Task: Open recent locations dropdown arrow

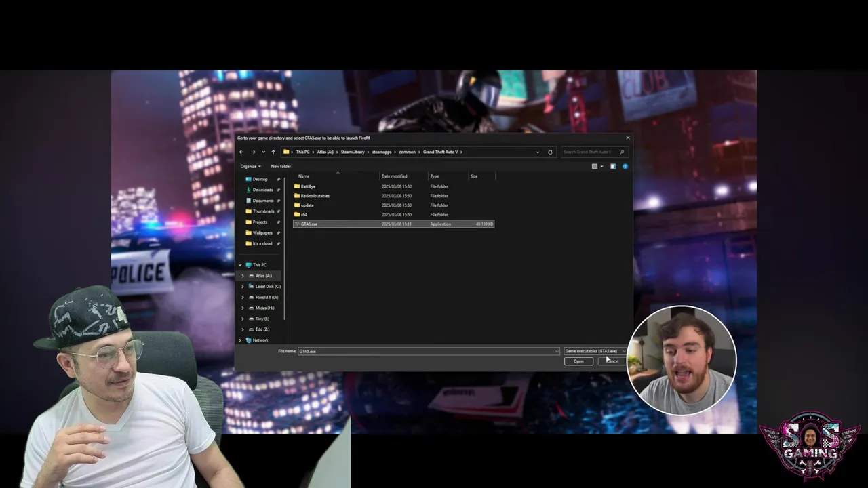Action: coord(263,152)
